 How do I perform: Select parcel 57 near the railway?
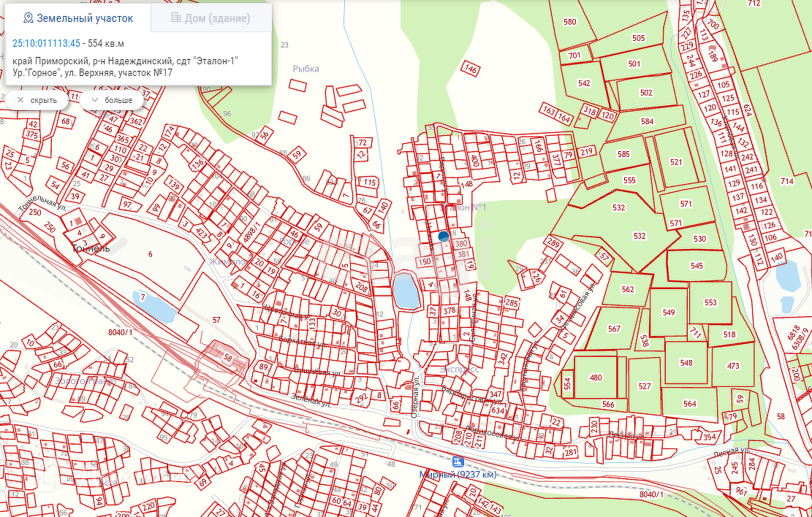[216, 320]
